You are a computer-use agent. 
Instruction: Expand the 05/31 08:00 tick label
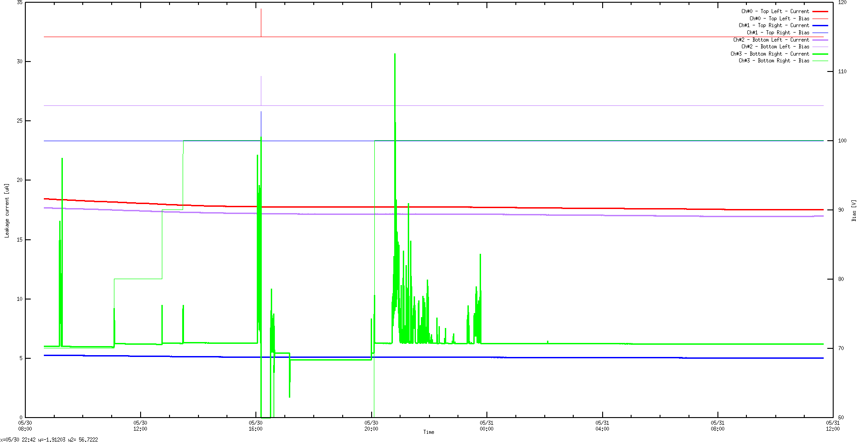(x=718, y=425)
